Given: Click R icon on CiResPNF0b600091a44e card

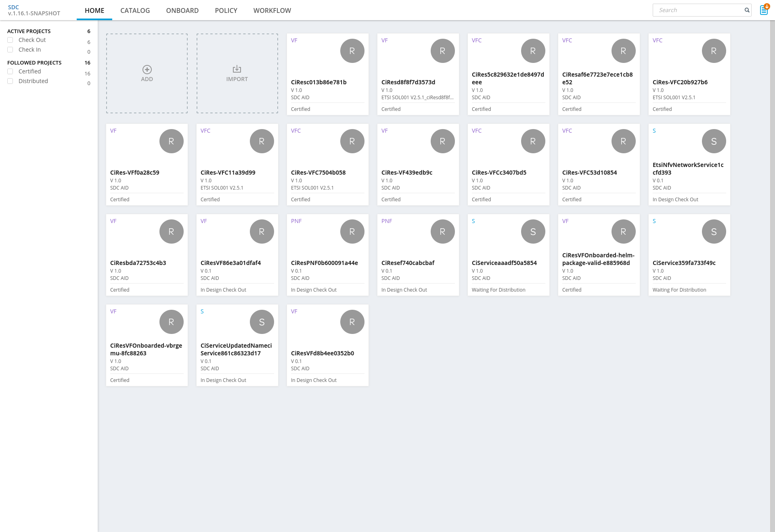Looking at the screenshot, I should (352, 232).
